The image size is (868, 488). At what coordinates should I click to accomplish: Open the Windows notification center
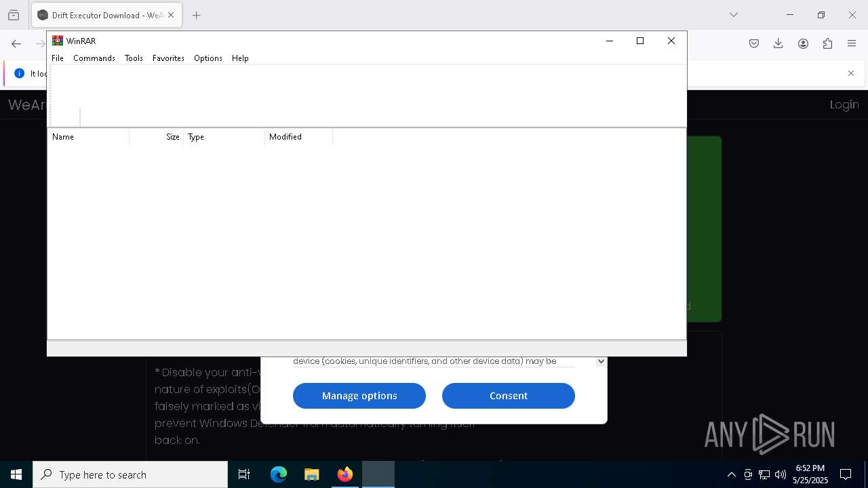[x=846, y=474]
